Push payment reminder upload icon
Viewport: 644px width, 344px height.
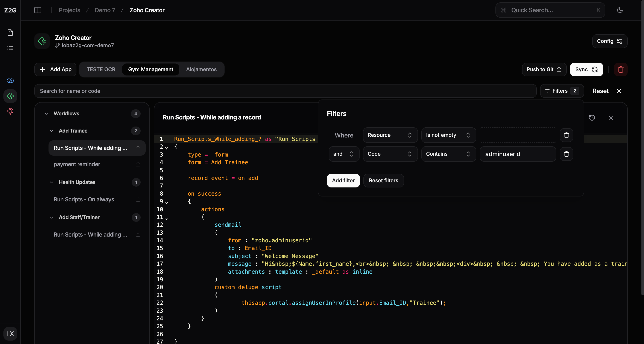pos(138,164)
